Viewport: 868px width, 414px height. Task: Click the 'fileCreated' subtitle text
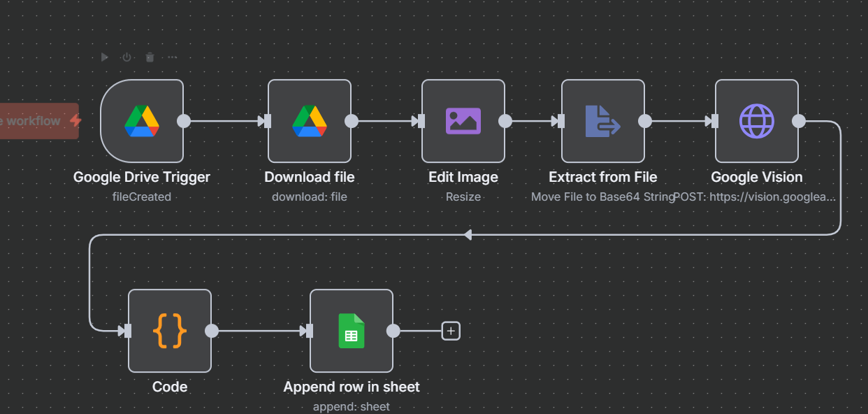(x=142, y=197)
